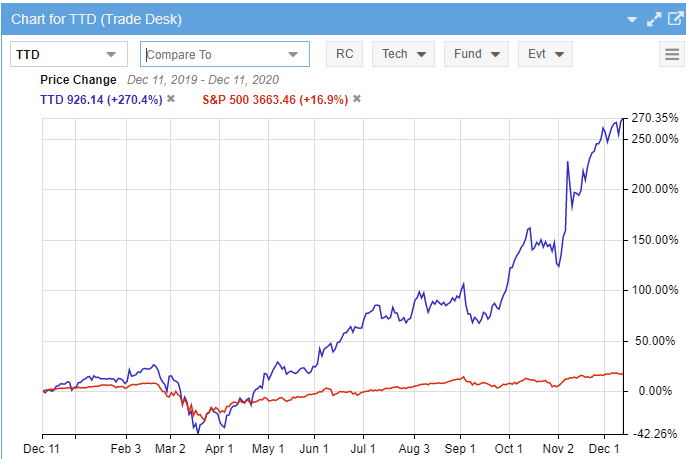Click the Dec 11 x-axis label

point(41,449)
